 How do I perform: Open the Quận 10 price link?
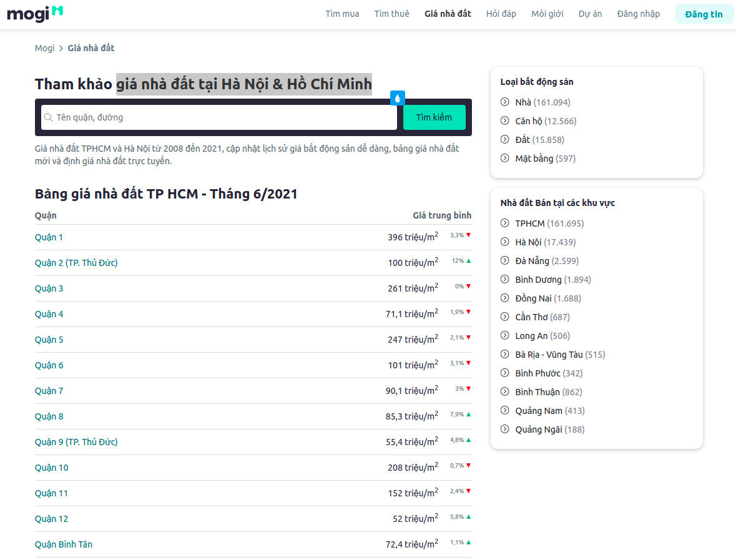point(52,468)
